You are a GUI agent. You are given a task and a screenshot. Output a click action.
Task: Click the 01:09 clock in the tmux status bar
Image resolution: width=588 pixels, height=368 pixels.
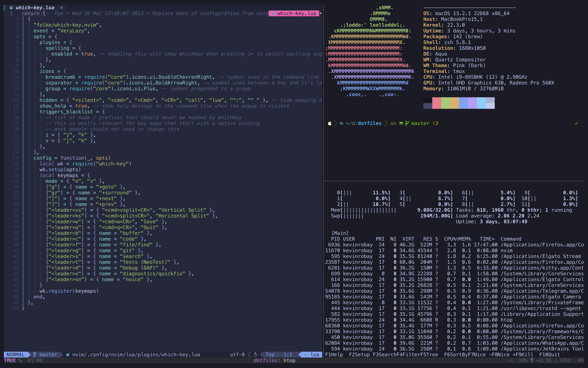[x=35, y=360]
